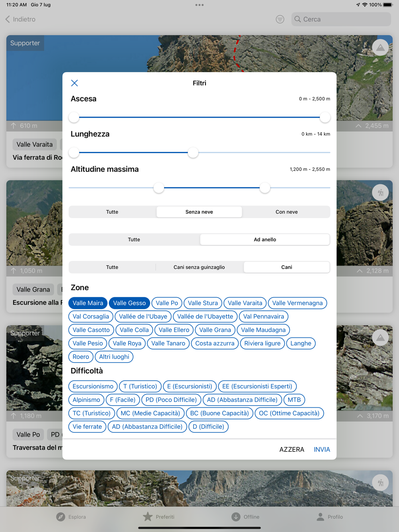Click the Lunghezza maximum slider handle
This screenshot has height=532, width=399.
193,152
